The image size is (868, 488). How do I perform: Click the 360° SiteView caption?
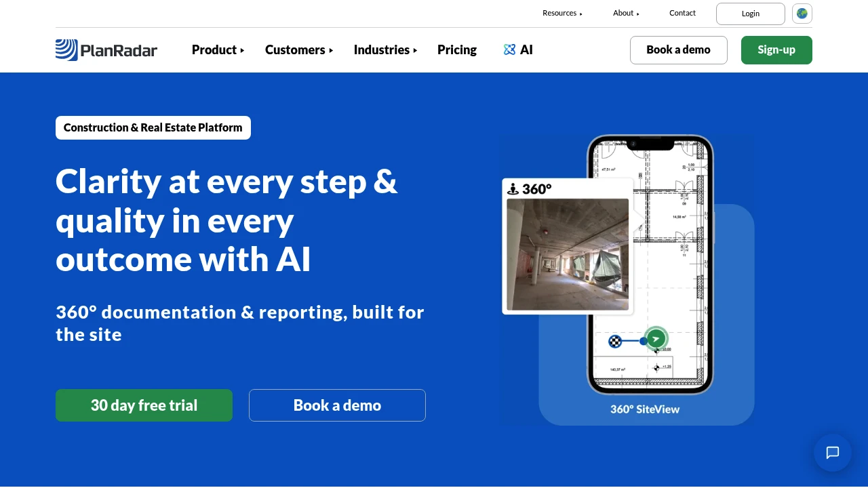[645, 409]
